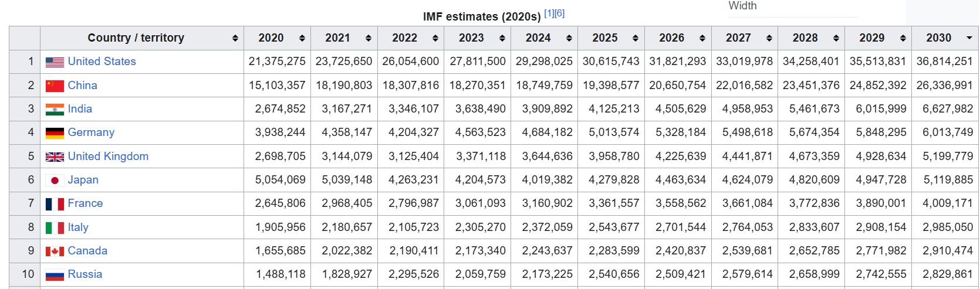The height and width of the screenshot is (289, 980).
Task: Sort table by the 2025 column
Action: click(611, 38)
